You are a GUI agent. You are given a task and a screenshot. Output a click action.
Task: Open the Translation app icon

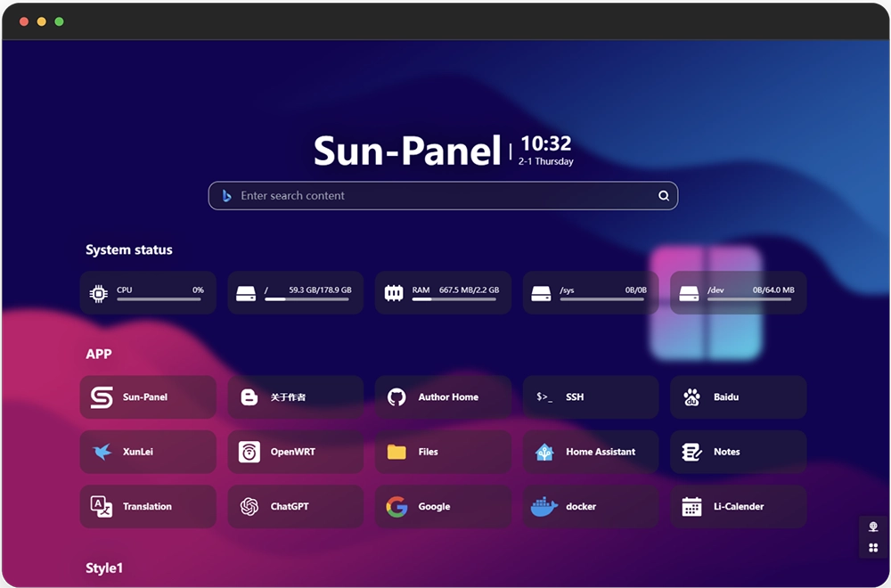pyautogui.click(x=102, y=507)
